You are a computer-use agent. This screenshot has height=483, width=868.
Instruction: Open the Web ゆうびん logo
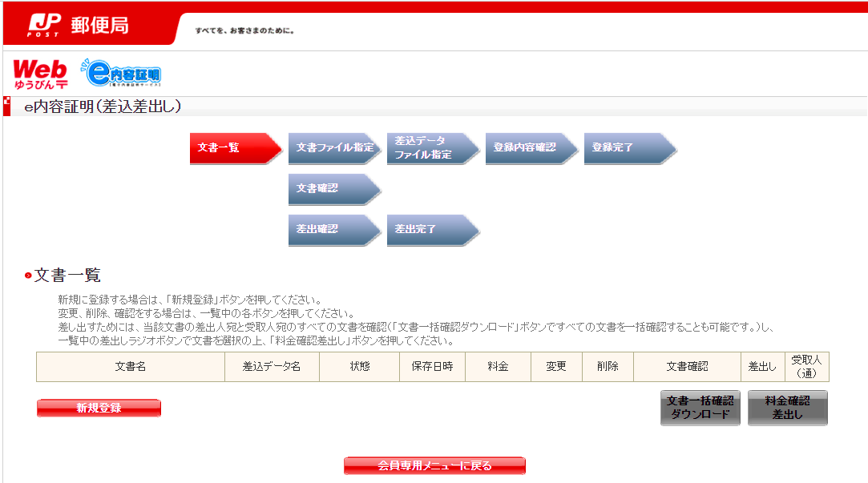40,74
